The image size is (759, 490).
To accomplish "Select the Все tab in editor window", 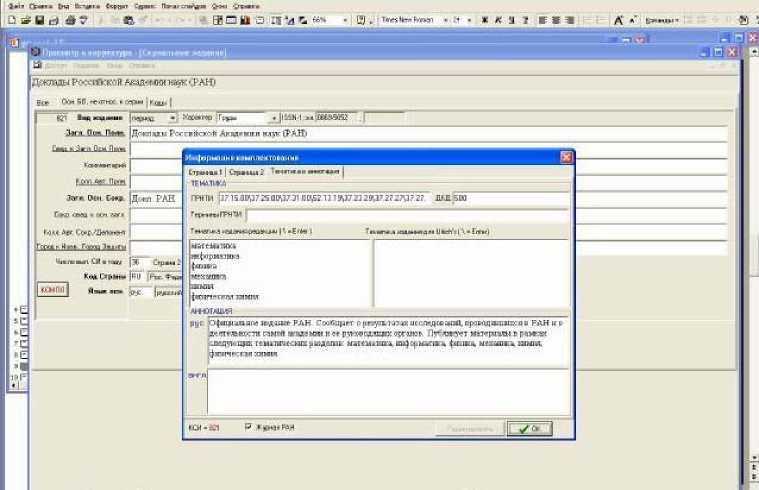I will coord(43,103).
